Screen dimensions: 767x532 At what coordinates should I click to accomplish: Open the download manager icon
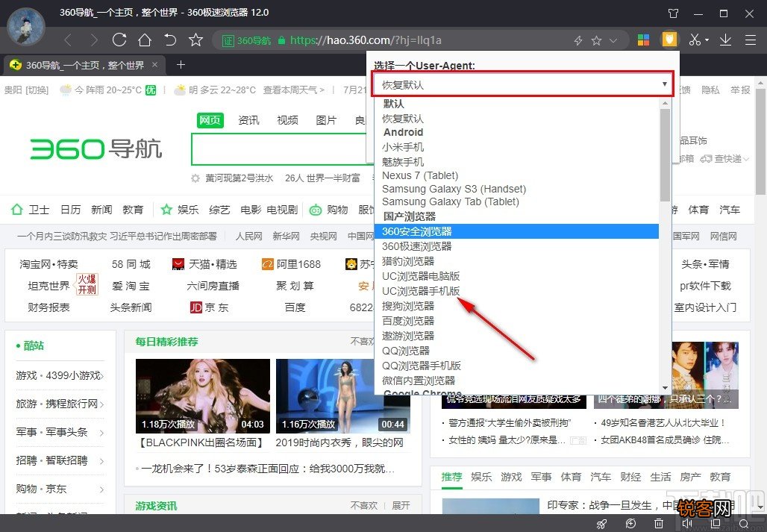pos(725,41)
